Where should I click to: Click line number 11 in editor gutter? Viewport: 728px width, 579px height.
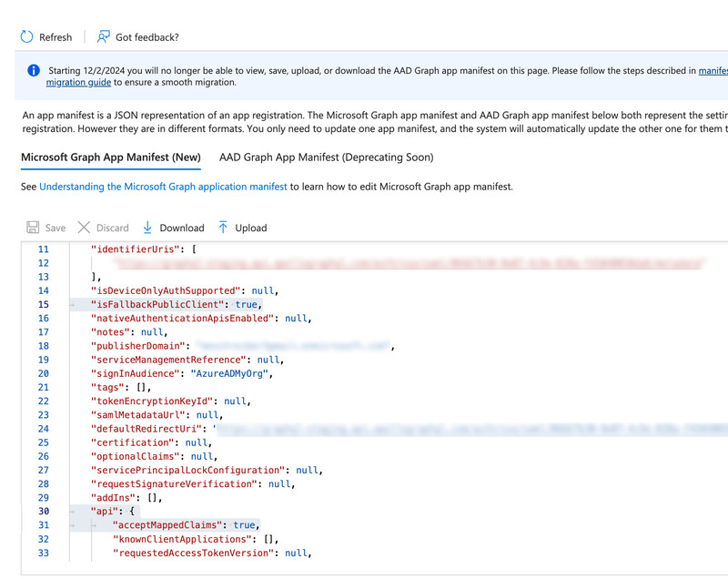[x=44, y=249]
